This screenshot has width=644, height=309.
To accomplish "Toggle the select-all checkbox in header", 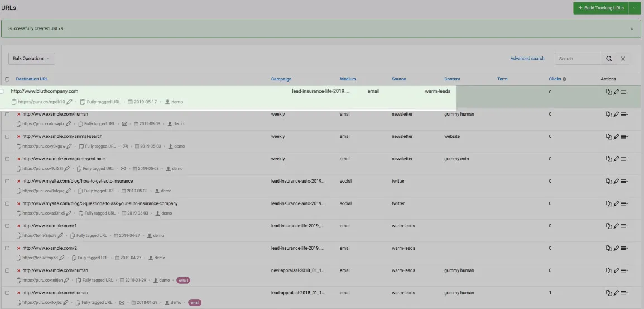I will 7,79.
